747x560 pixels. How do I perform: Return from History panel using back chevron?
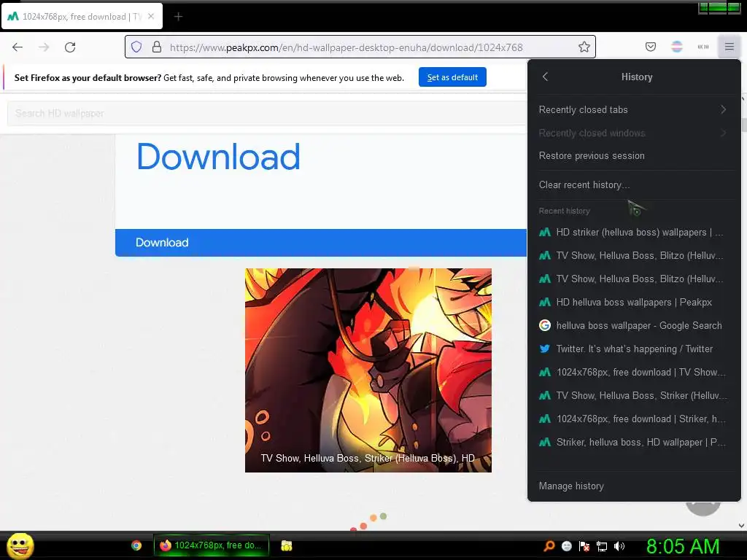click(546, 77)
